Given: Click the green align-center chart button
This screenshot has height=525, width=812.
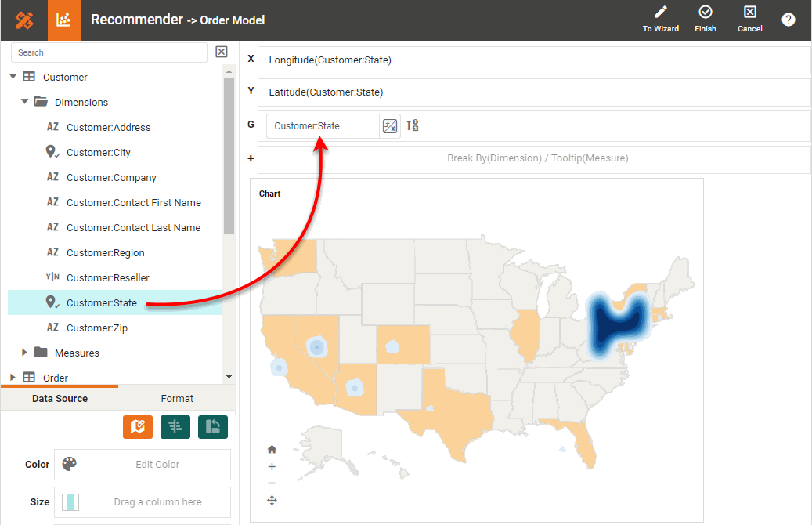Looking at the screenshot, I should 175,427.
